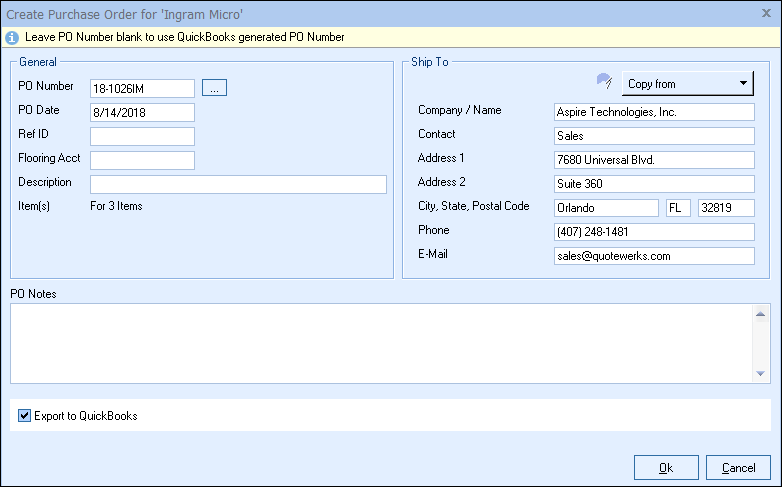Click the PO Notes scrollbar up arrow
The image size is (782, 487).
pyautogui.click(x=761, y=314)
